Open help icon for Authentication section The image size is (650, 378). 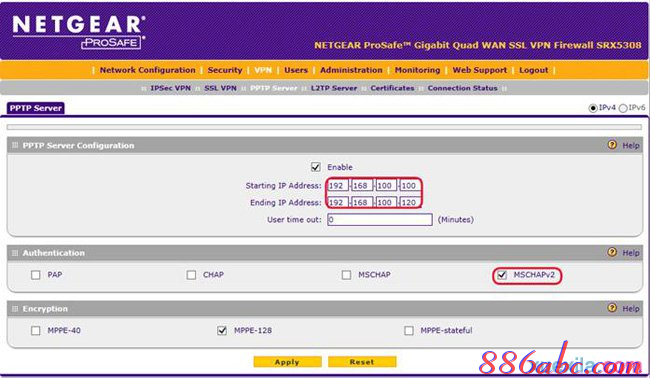[612, 252]
